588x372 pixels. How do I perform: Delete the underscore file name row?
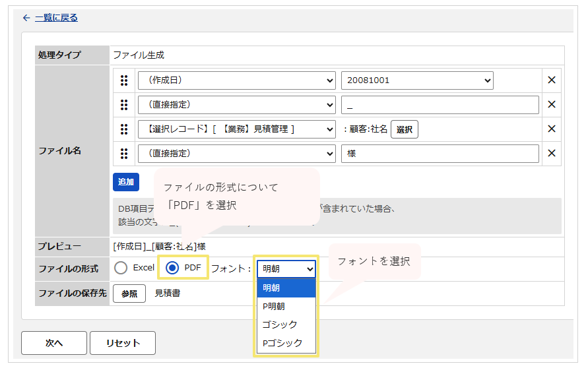tap(552, 104)
